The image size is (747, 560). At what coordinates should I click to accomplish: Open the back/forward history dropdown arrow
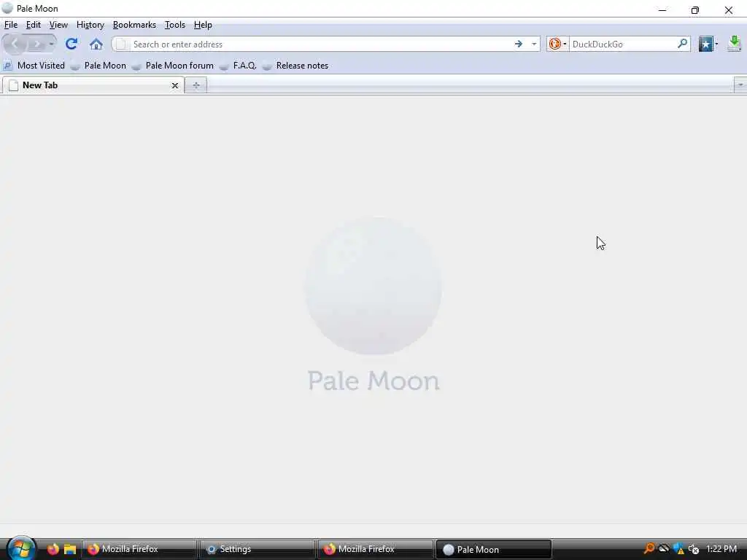(x=51, y=44)
